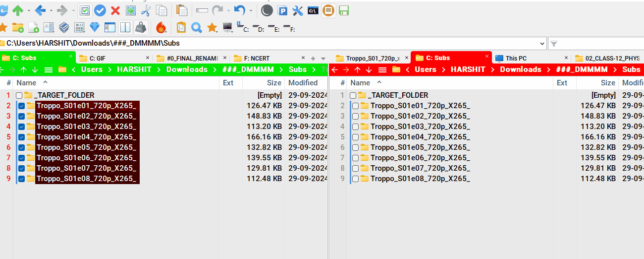This screenshot has height=259, width=644.
Task: Click the magnifying glass Find Files icon
Action: coord(196,27)
